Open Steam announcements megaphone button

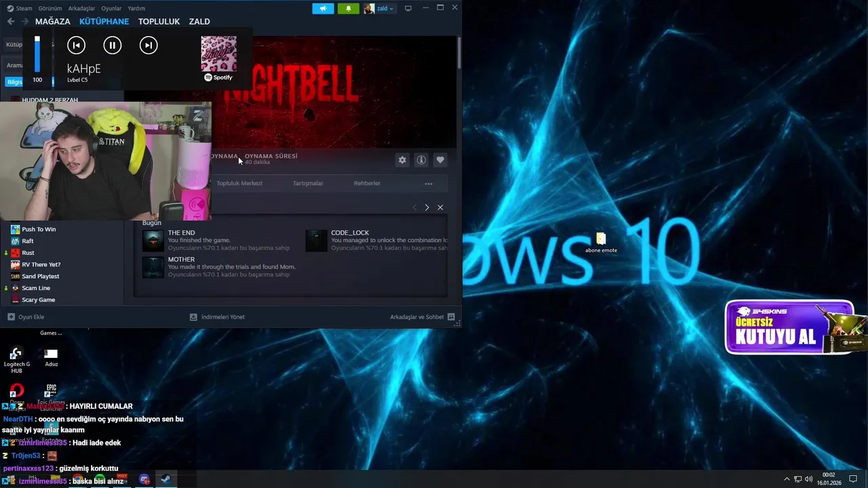323,8
